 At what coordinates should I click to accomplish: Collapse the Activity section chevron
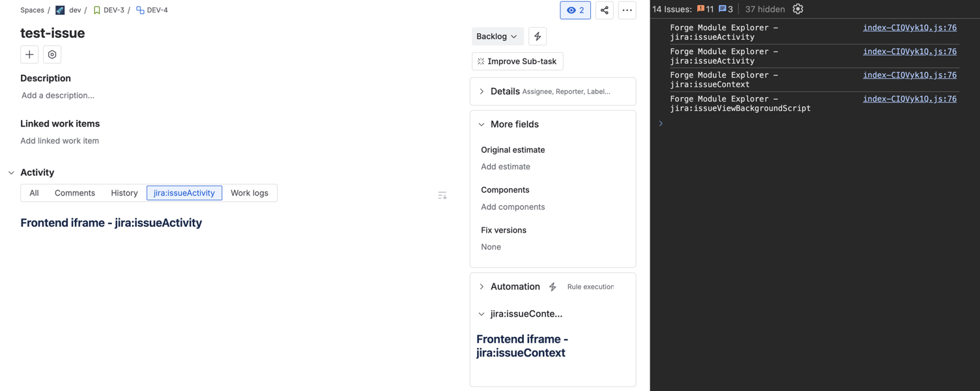(x=11, y=173)
